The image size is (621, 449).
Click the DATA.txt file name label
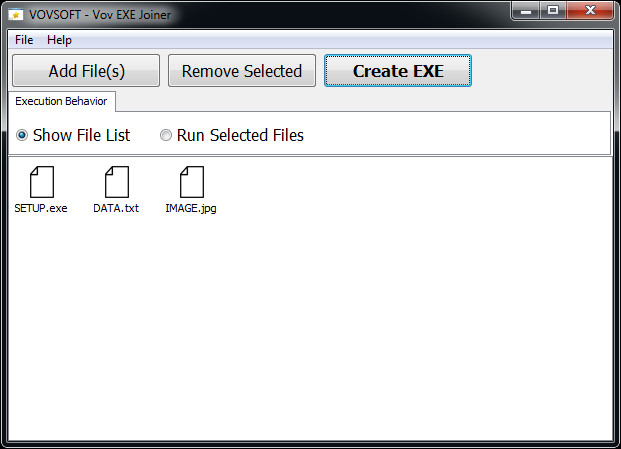pos(116,208)
